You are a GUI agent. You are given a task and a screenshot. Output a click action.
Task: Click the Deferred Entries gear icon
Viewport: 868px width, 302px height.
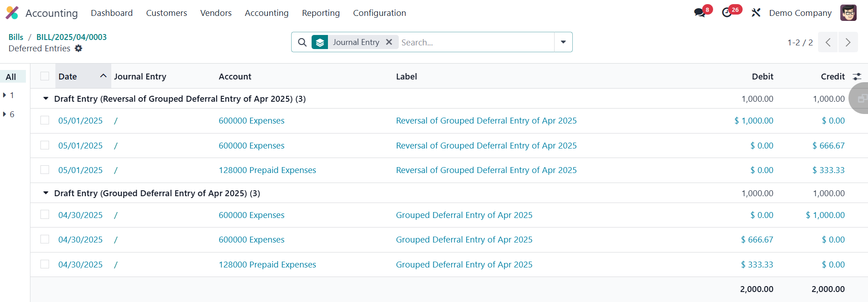click(79, 48)
